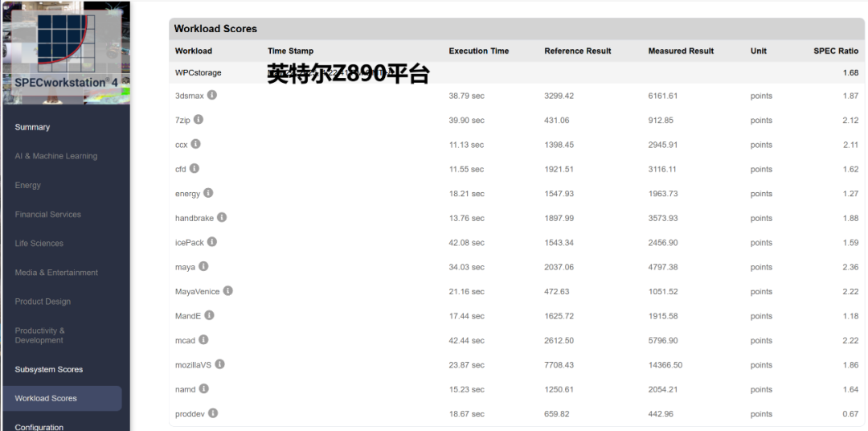Screen dimensions: 868x431
Task: Click the info icon beside 7zip
Action: [x=199, y=120]
